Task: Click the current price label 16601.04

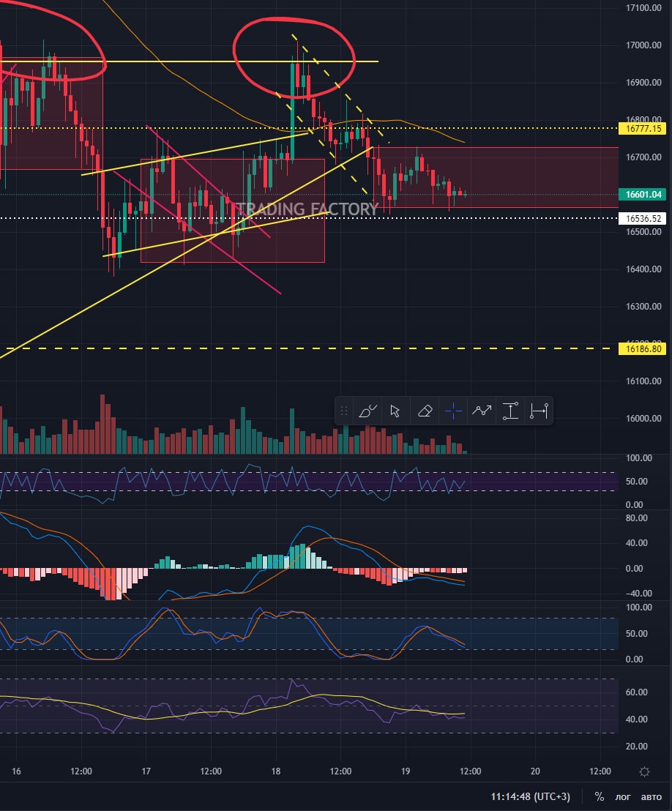Action: (644, 195)
